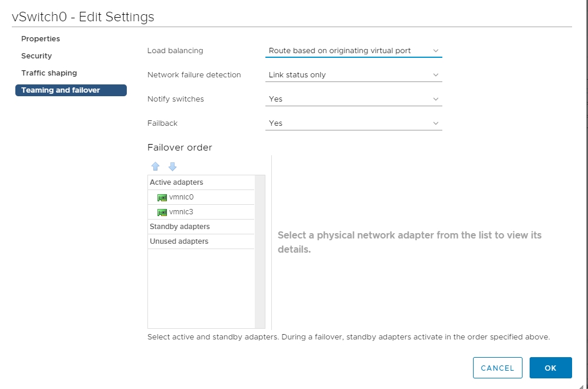588x389 pixels.
Task: Change the Failback dropdown value
Action: [354, 123]
